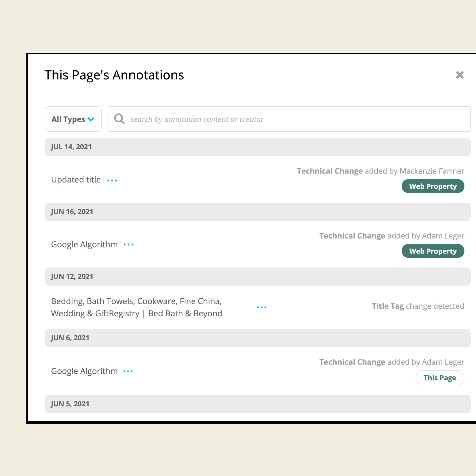Open three-dot menu for Bedding title tag annotation
The image size is (476, 476).
pos(261,307)
